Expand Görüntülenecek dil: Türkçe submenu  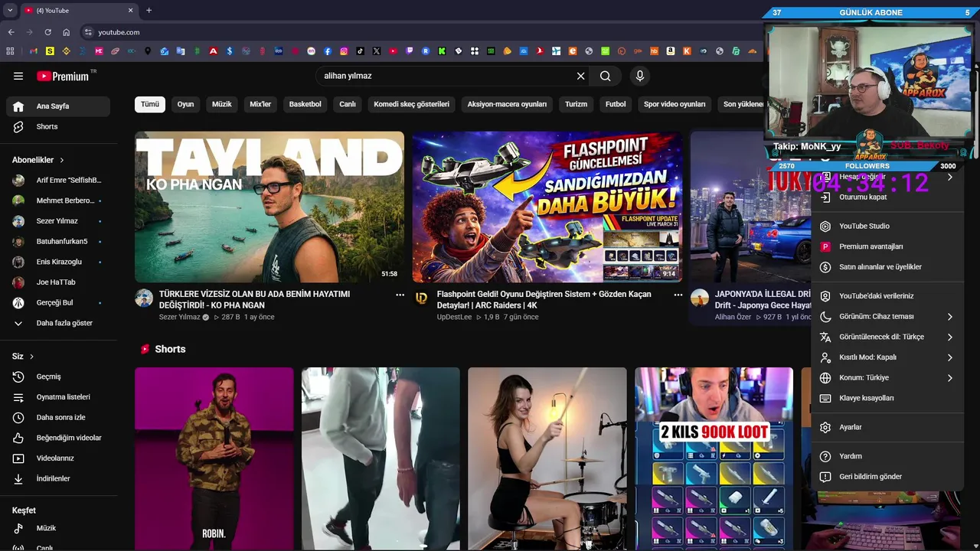click(887, 337)
